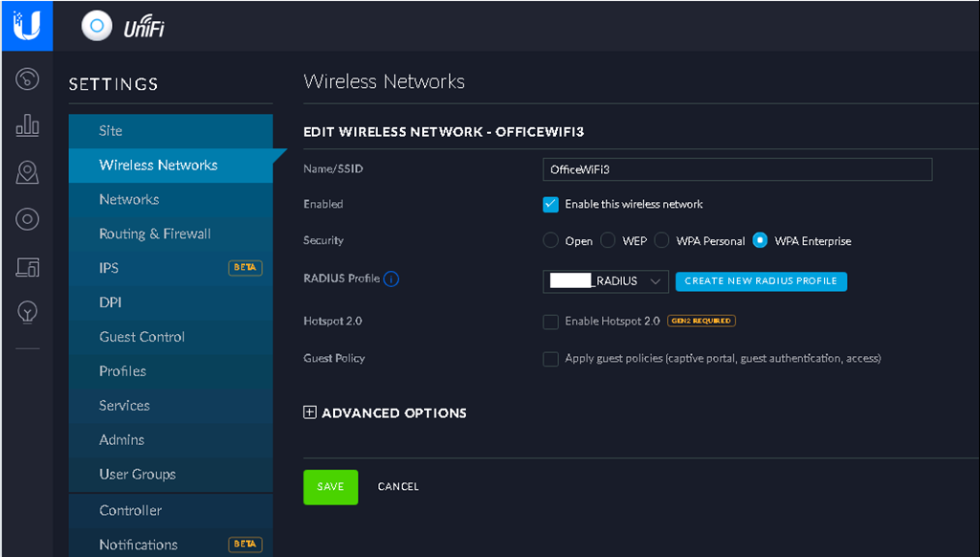Open the Clients monitor icon
The image size is (980, 557).
27,267
